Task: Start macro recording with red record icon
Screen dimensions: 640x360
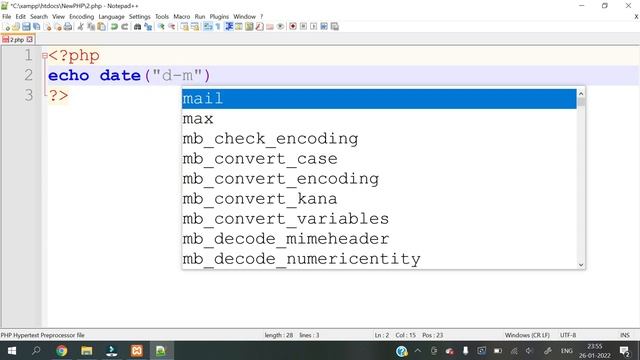Action: [293, 27]
